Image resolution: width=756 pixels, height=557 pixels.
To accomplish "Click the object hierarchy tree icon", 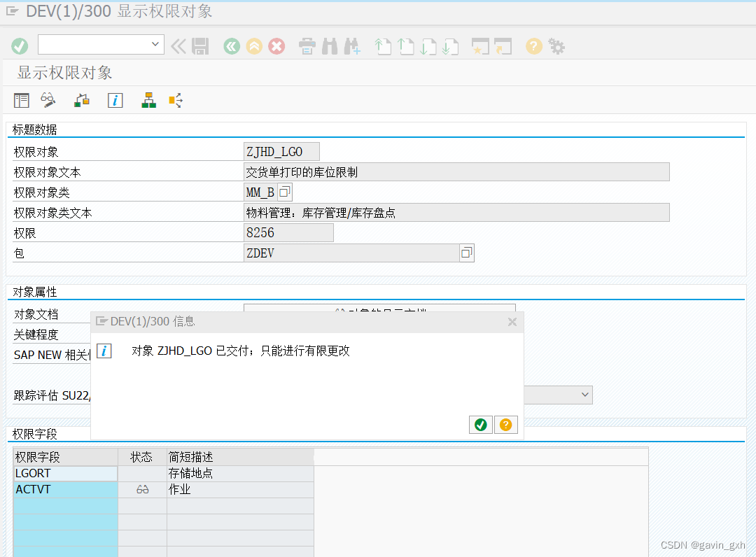I will 148,100.
